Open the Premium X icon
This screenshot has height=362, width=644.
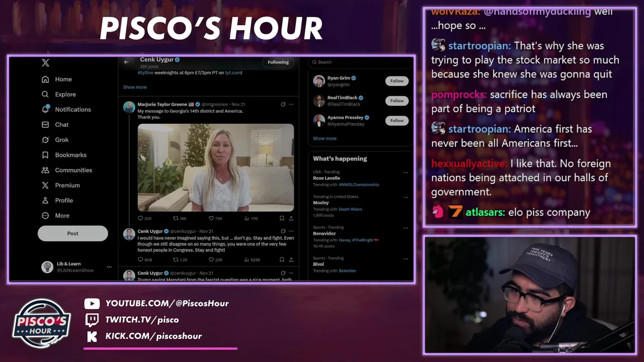point(45,185)
